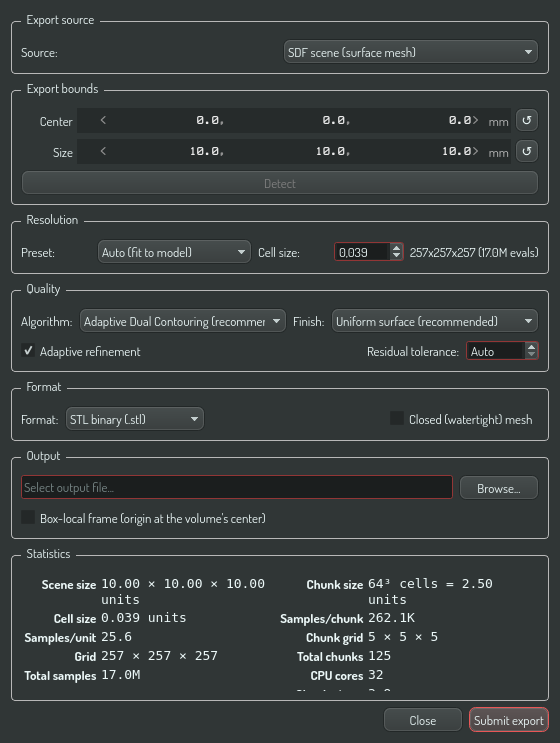
Task: Click the CPU cores 32 value
Action: 376,675
